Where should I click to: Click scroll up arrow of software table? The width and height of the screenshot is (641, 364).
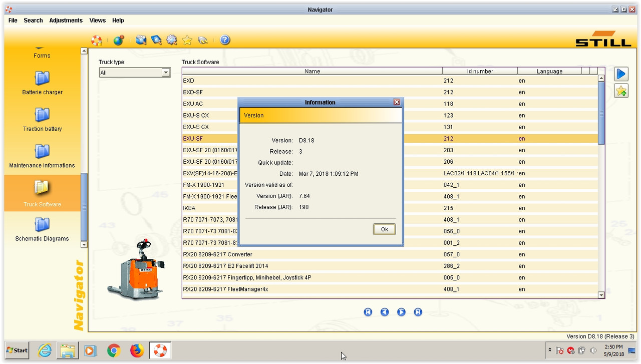coord(601,79)
